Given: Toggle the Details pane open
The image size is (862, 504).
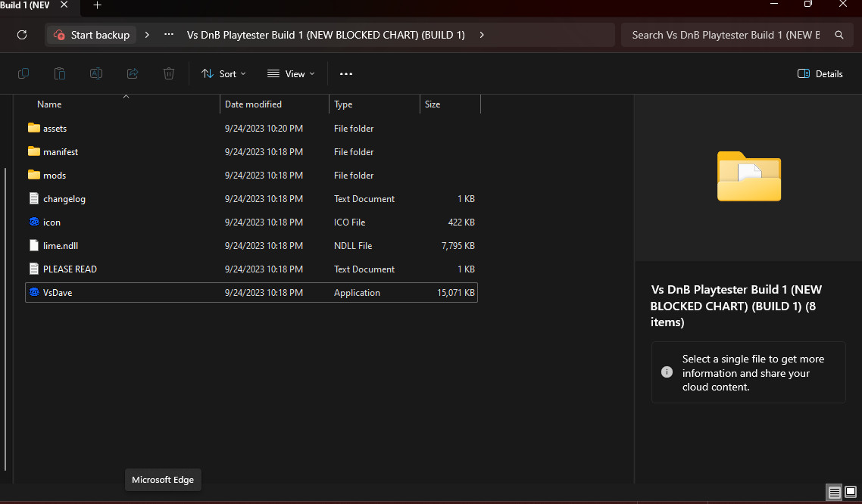Looking at the screenshot, I should tap(820, 73).
